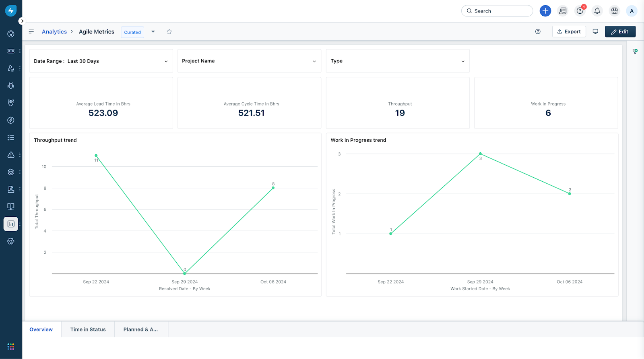Viewport: 644px width, 359px height.
Task: Select the Throughput value 19
Action: pyautogui.click(x=400, y=113)
